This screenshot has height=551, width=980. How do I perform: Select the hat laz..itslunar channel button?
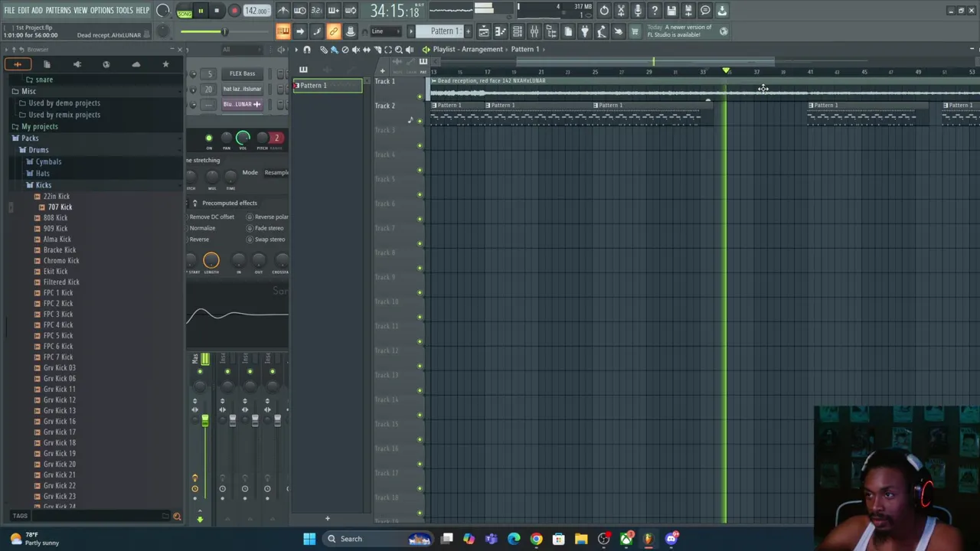pos(242,89)
